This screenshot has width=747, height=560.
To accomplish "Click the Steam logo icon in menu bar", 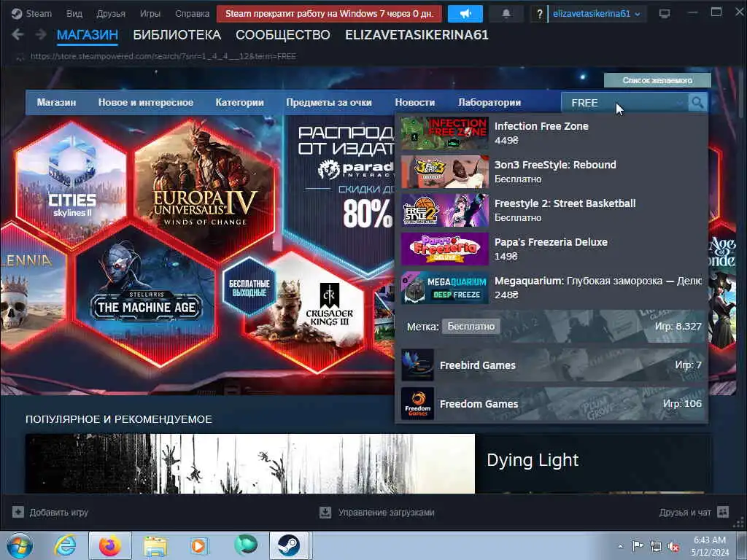I will [x=17, y=13].
